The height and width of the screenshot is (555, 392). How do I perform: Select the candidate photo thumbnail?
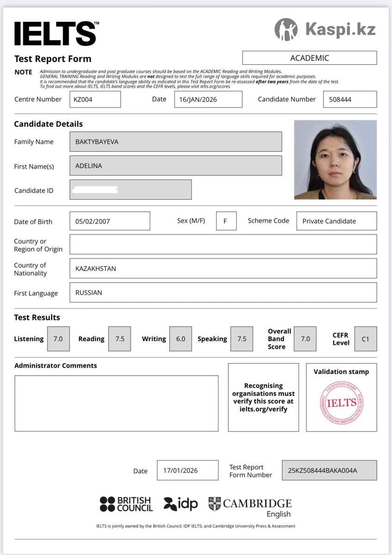335,160
